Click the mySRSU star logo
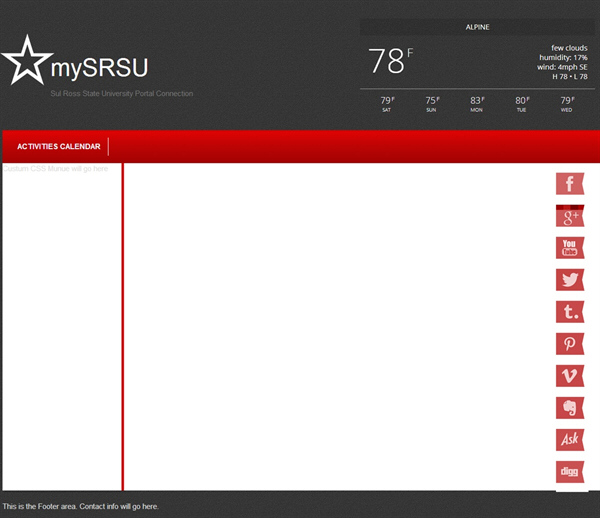 tap(26, 61)
